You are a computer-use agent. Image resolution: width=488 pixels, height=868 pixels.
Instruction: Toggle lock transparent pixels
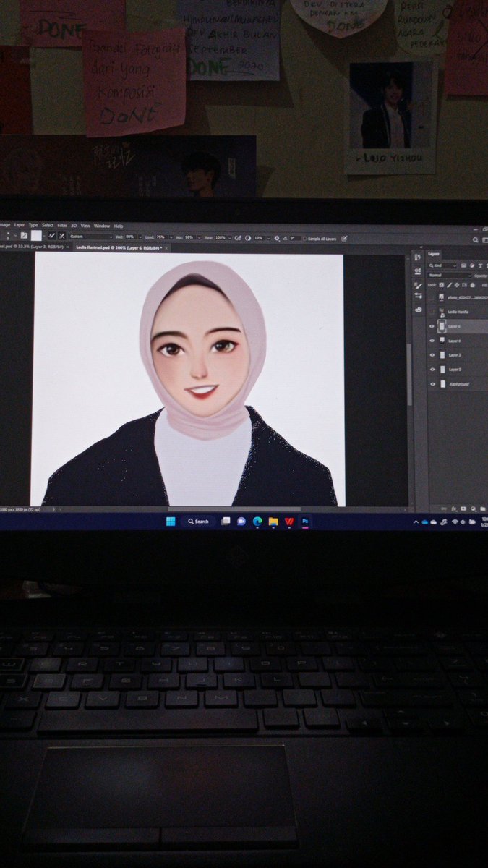pyautogui.click(x=441, y=285)
